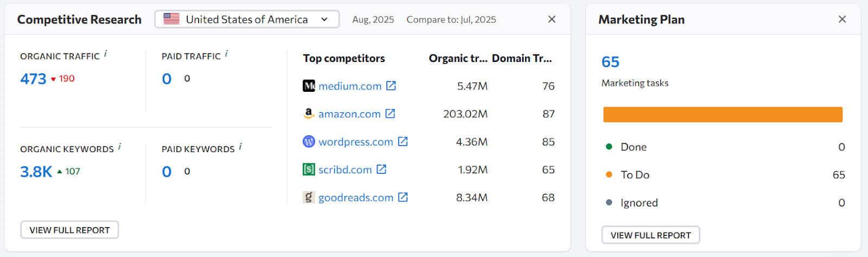
Task: Open the goodreads.com competitor link
Action: click(356, 197)
